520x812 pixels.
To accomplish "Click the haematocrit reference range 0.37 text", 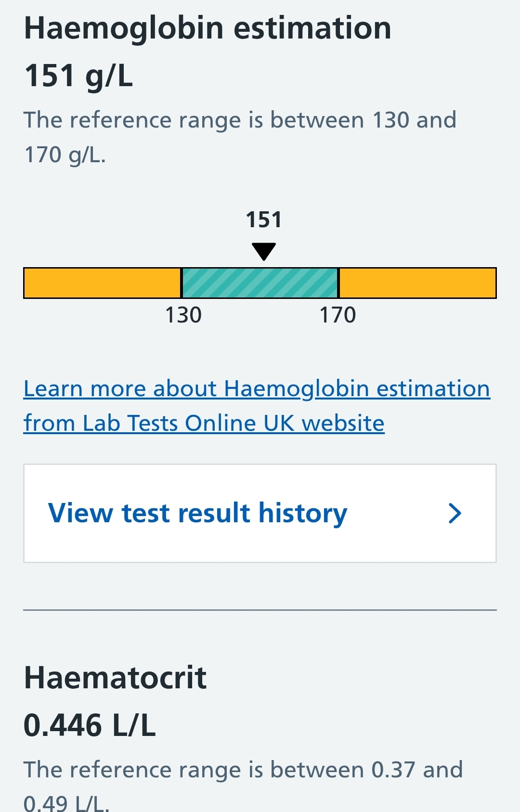I will (393, 769).
